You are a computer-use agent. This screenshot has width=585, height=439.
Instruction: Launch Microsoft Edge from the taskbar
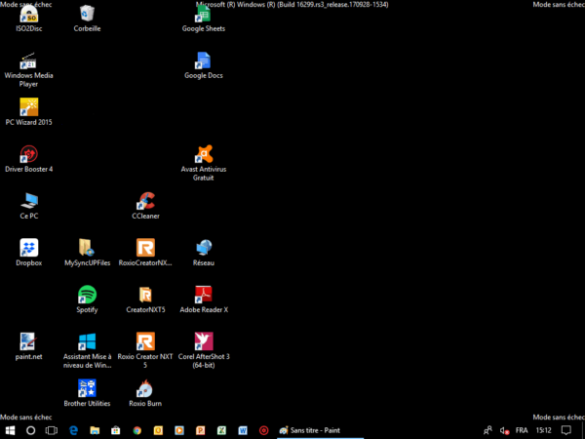73,430
